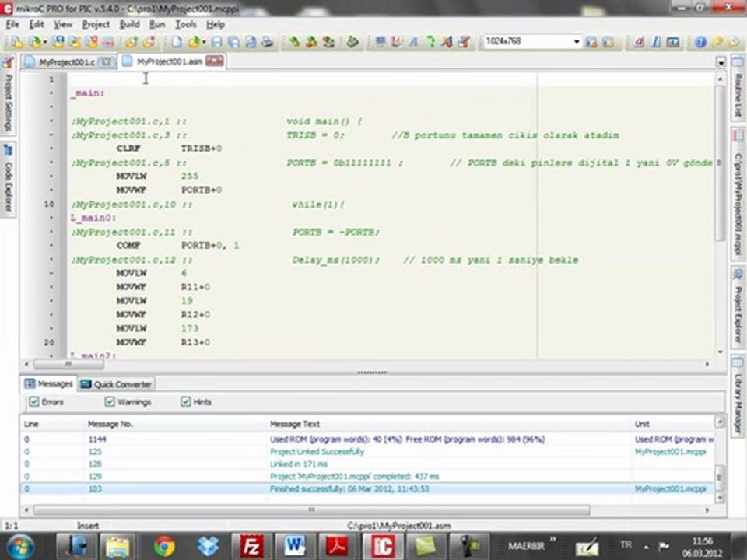Toggle the Warnings checkbox
The height and width of the screenshot is (560, 747).
(x=110, y=402)
